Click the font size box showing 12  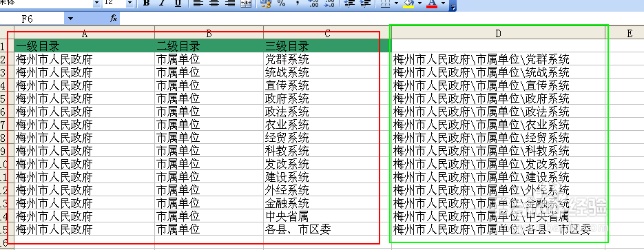tap(114, 3)
